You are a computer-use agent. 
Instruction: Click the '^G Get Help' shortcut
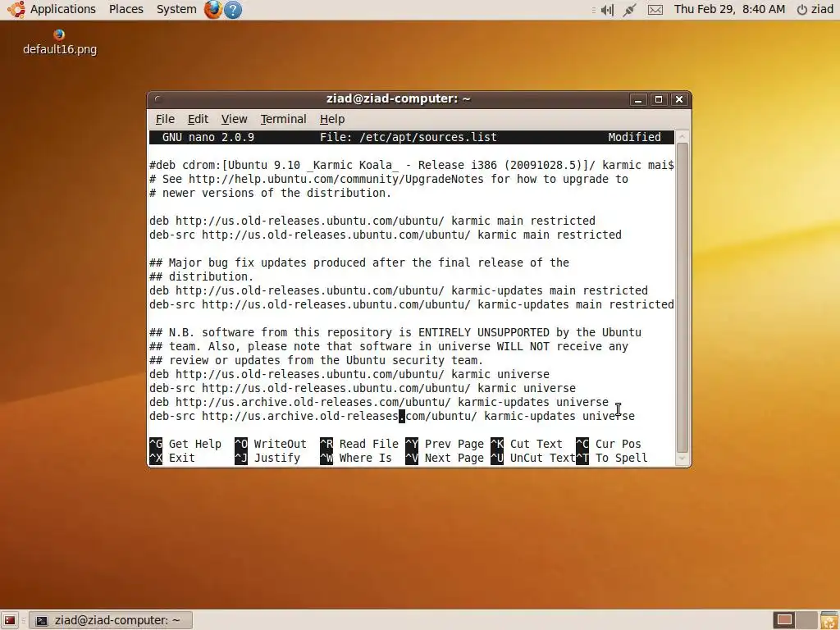click(185, 444)
